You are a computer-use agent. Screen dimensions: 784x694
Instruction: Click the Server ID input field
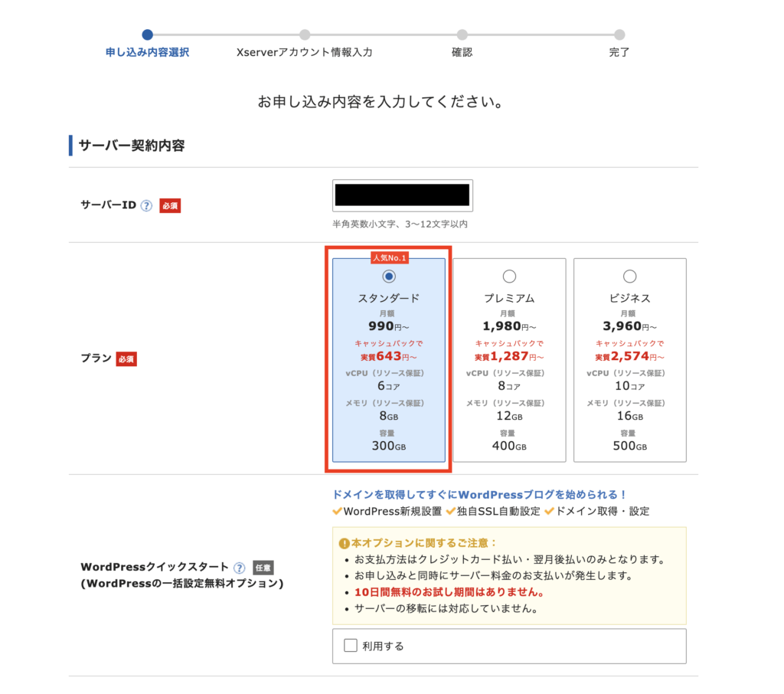[403, 195]
